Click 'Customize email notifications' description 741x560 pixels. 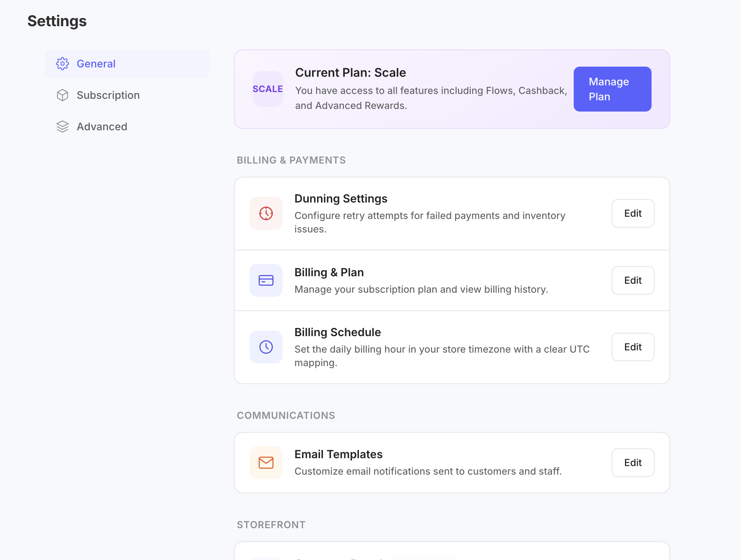point(428,471)
